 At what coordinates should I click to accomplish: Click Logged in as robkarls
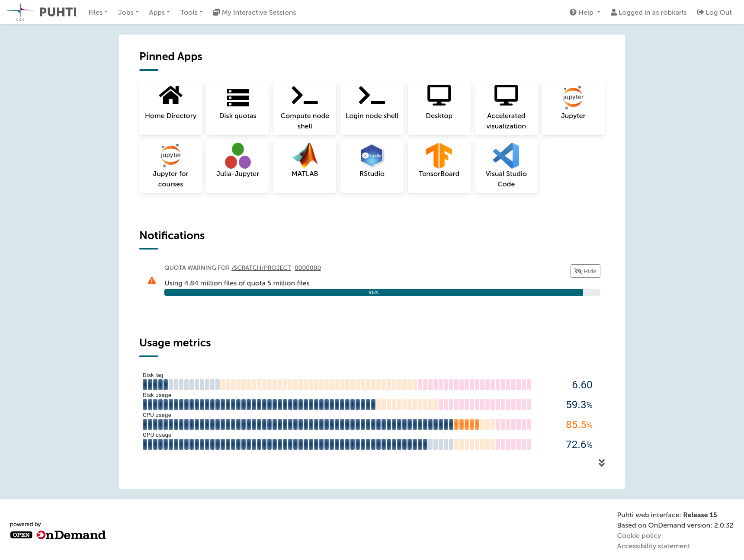[648, 13]
